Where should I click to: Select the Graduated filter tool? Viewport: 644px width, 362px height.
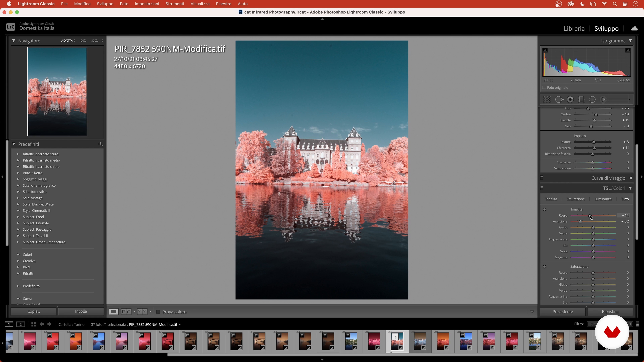tap(581, 100)
